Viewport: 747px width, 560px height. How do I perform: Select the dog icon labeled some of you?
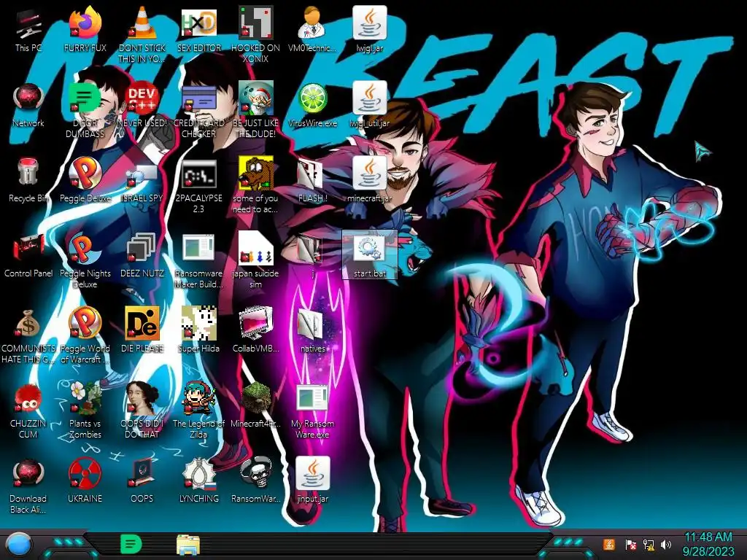tap(256, 185)
